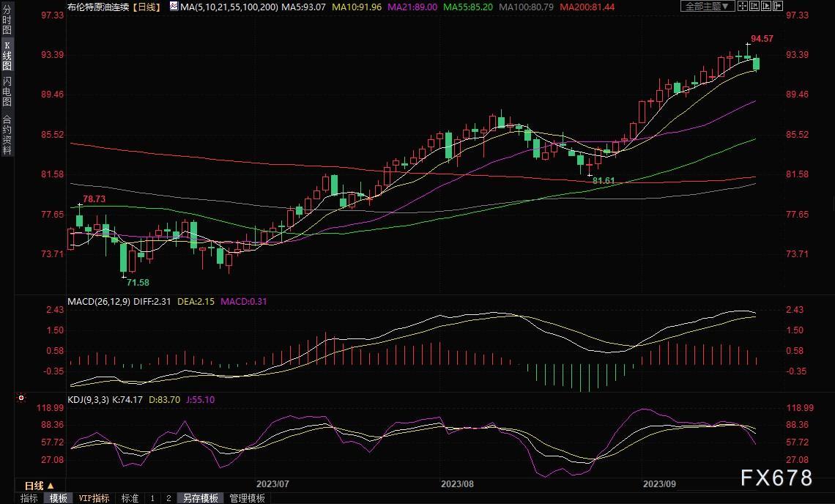The width and height of the screenshot is (835, 504).
Task: Click the chart playback icon with play arrow
Action: click(766, 6)
